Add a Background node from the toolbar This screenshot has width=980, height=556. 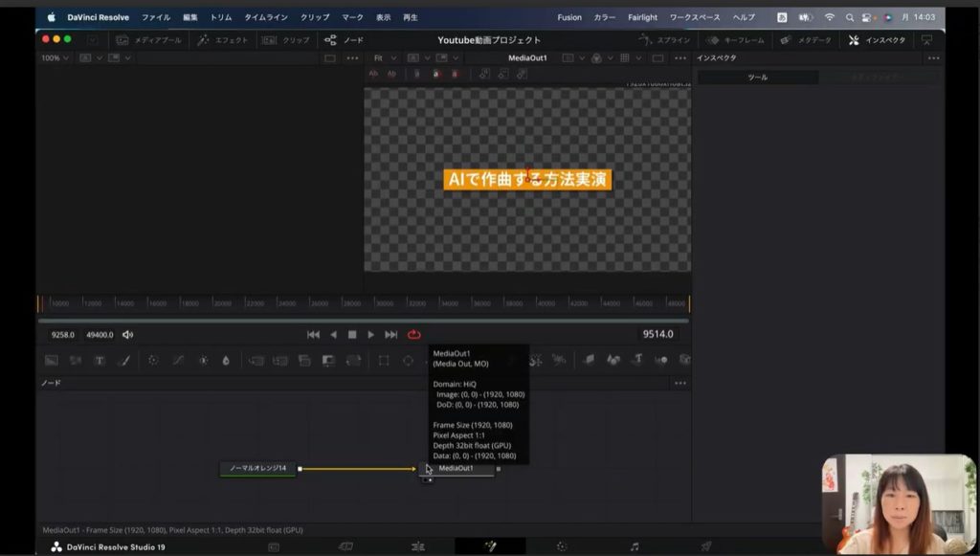coord(52,361)
